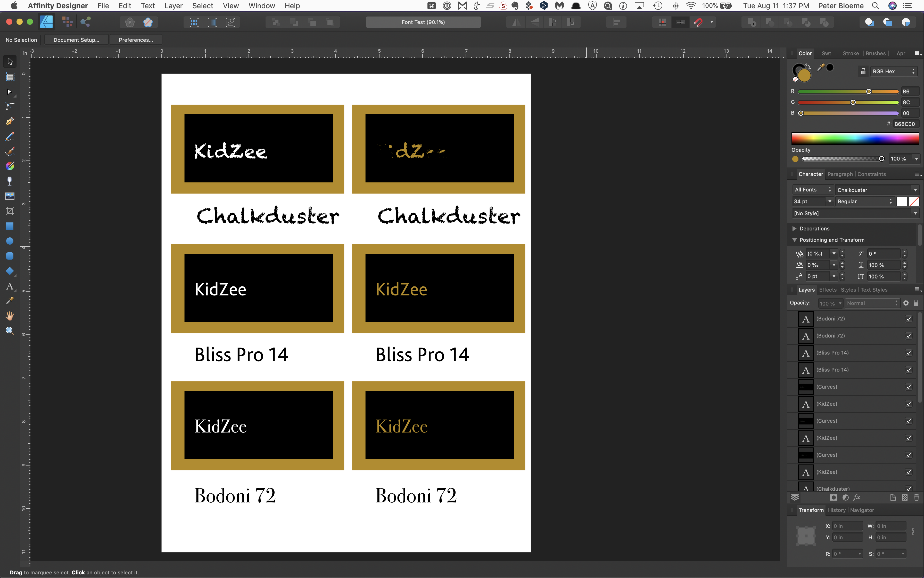924x578 pixels.
Task: Select the Rectangle shape tool
Action: click(x=10, y=226)
